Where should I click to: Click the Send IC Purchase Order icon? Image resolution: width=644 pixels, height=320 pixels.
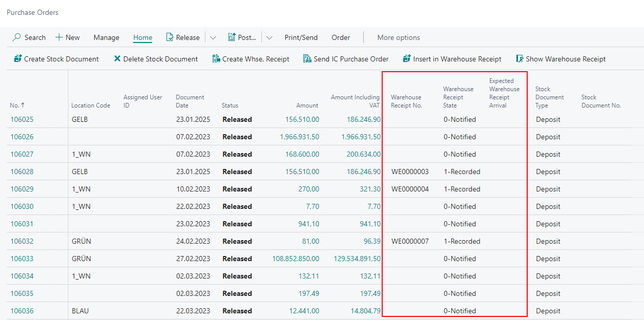tap(307, 59)
